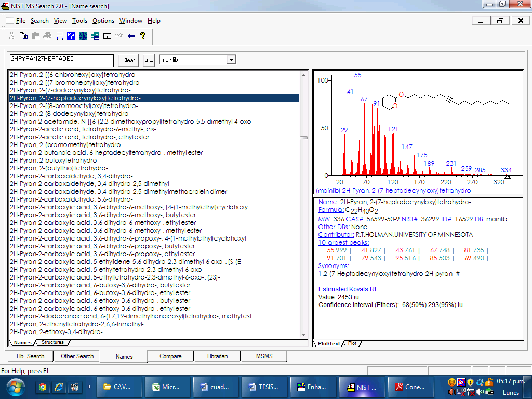The width and height of the screenshot is (532, 399).
Task: Open the View menu
Action: tap(60, 21)
